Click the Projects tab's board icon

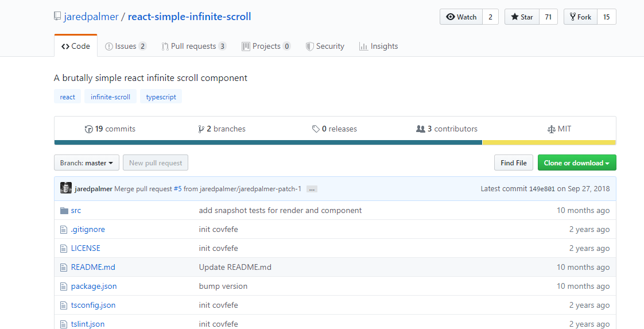[x=246, y=47]
